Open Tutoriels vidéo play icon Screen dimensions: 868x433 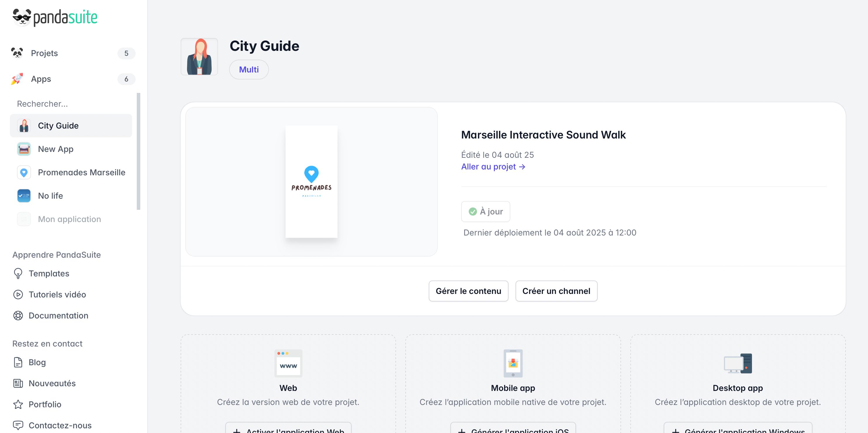pyautogui.click(x=18, y=295)
